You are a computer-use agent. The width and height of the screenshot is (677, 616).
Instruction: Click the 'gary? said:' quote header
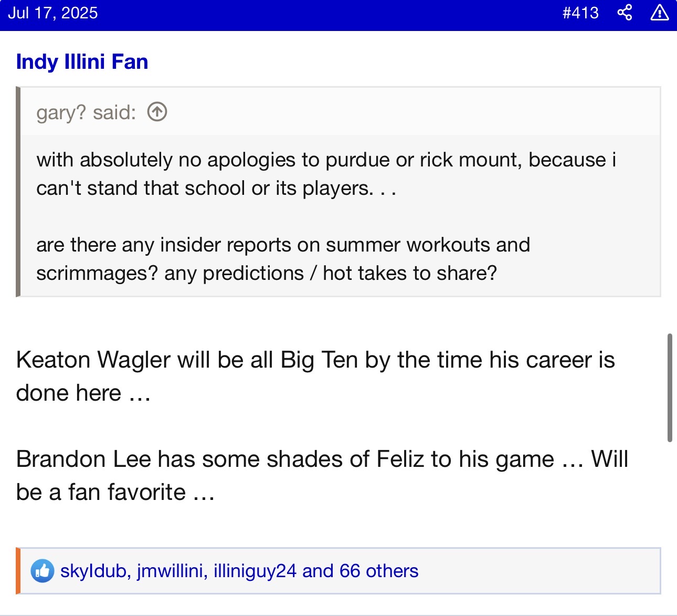tap(86, 112)
